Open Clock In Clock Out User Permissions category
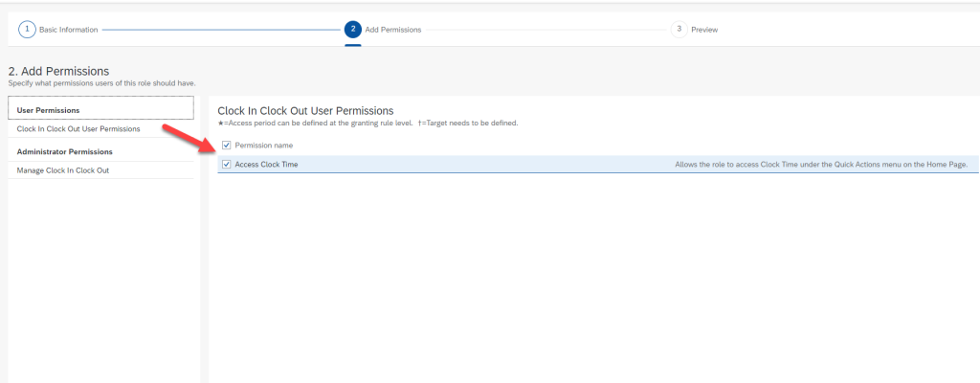This screenshot has width=980, height=383. [x=100, y=129]
